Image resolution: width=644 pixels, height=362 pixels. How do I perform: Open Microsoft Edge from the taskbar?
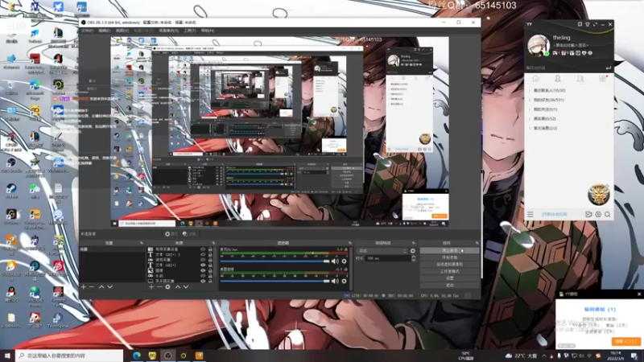136,356
